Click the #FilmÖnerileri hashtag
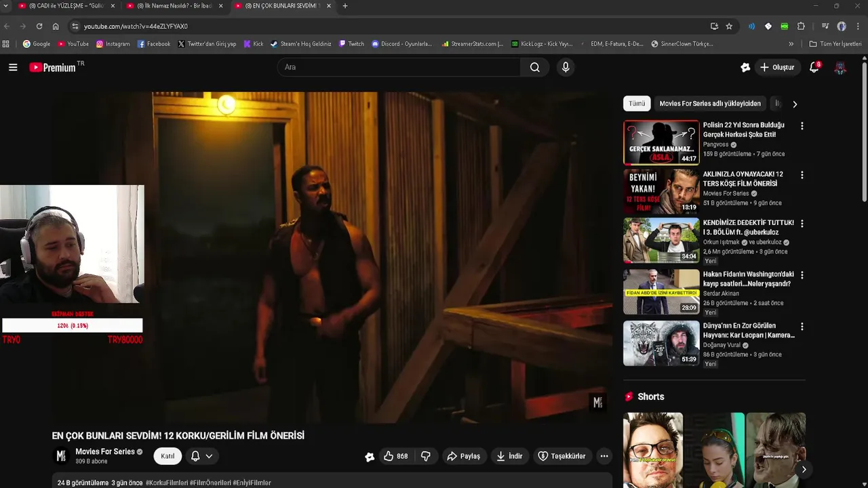868x488 pixels. (x=210, y=483)
